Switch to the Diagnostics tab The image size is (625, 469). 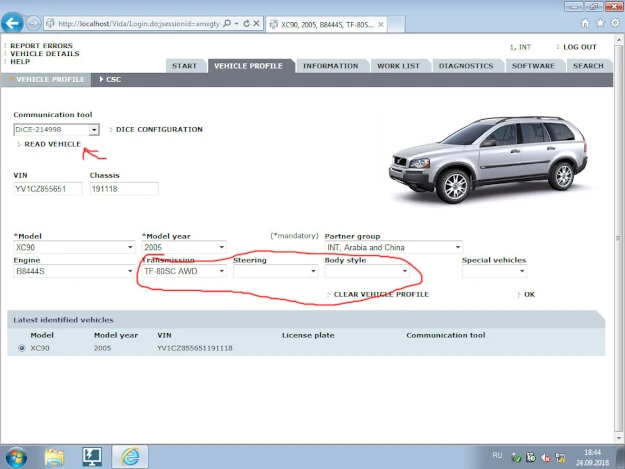tap(465, 66)
